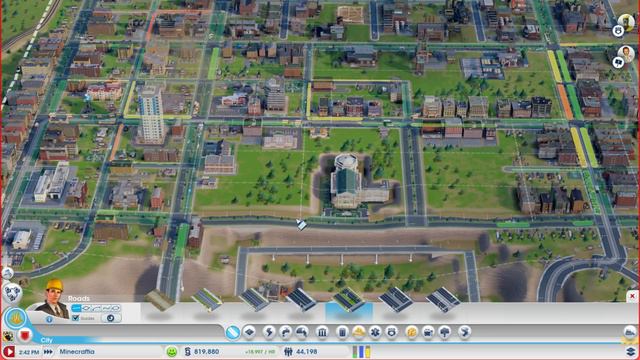The width and height of the screenshot is (640, 360).
Task: Open the Power lightning bolt menu
Action: [269, 332]
